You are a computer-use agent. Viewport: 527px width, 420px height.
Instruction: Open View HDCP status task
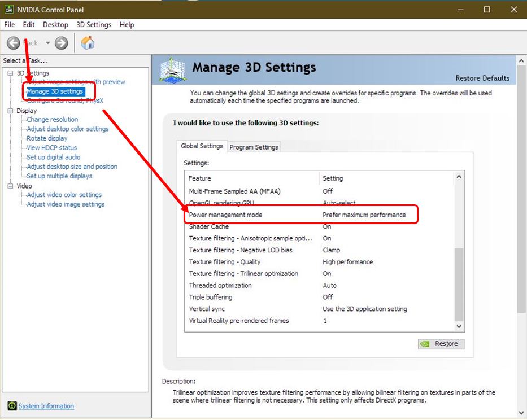click(52, 147)
